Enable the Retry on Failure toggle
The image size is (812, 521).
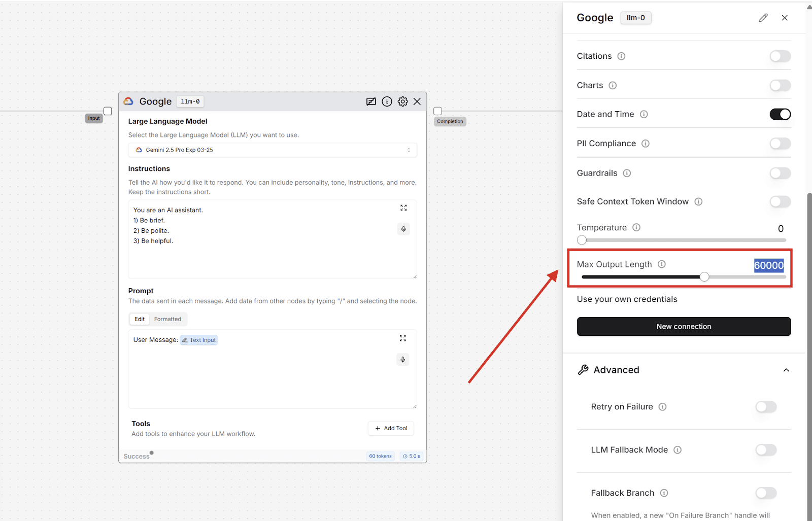[x=766, y=406]
